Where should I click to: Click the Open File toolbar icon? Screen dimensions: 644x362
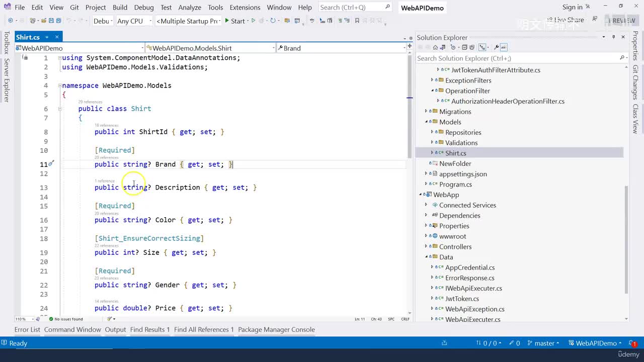(43, 21)
